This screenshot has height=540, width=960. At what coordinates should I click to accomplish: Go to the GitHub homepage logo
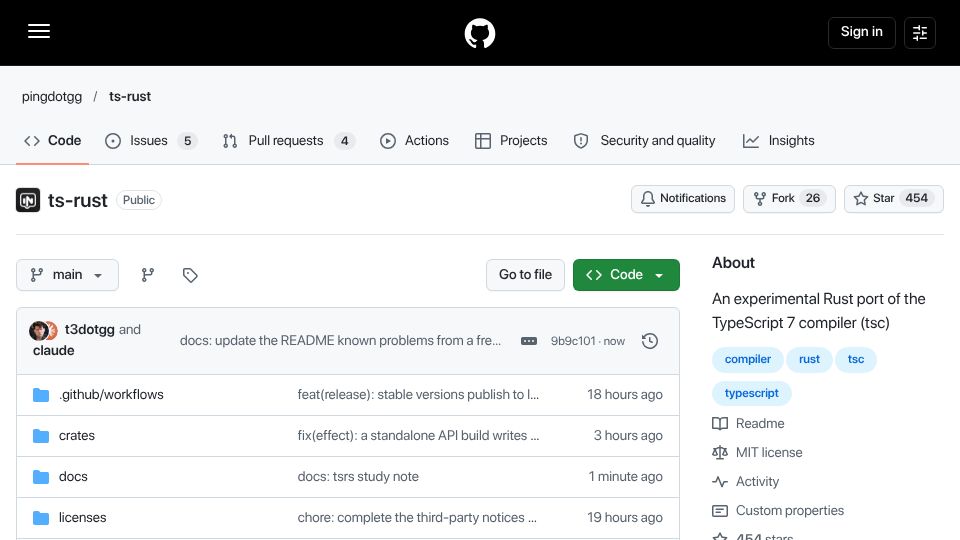pyautogui.click(x=479, y=33)
